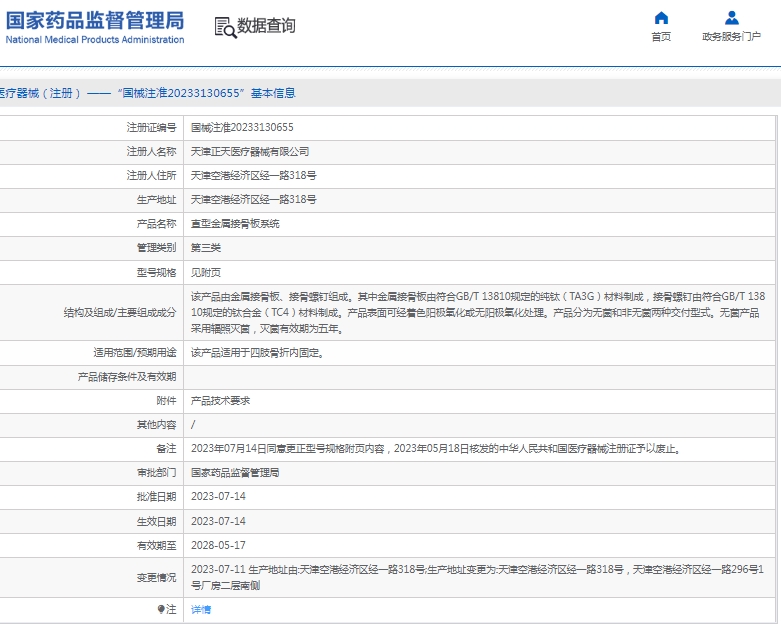Click the 变更情况 row label

coord(156,578)
